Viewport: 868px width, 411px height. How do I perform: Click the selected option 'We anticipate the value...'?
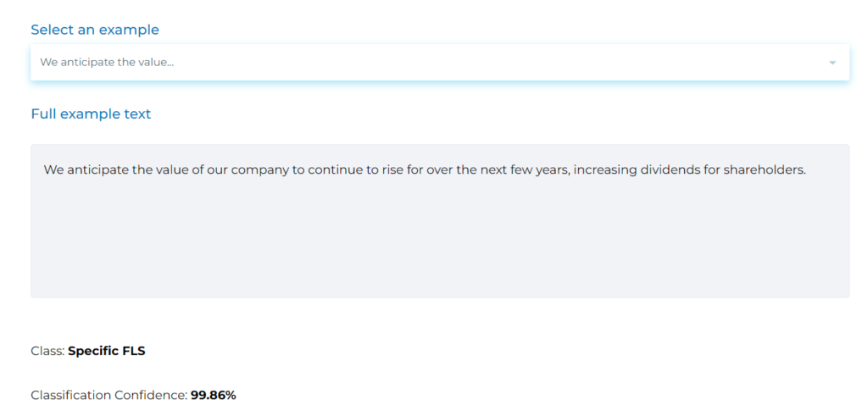pyautogui.click(x=107, y=63)
